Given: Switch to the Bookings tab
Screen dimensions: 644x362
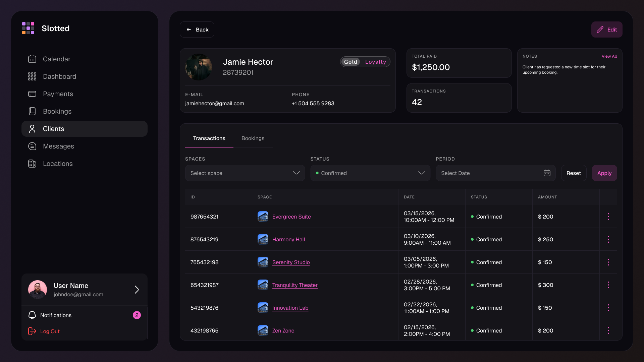Looking at the screenshot, I should click(x=253, y=138).
